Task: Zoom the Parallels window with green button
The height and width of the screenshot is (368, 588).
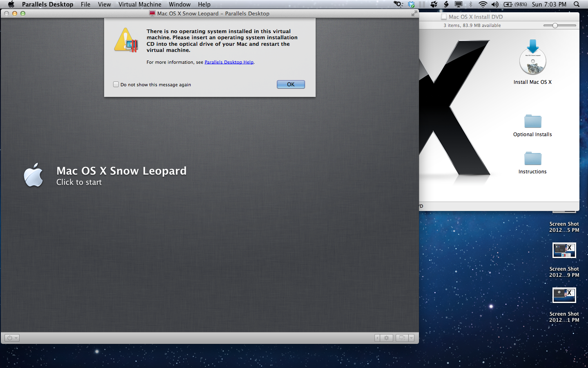Action: tap(23, 13)
